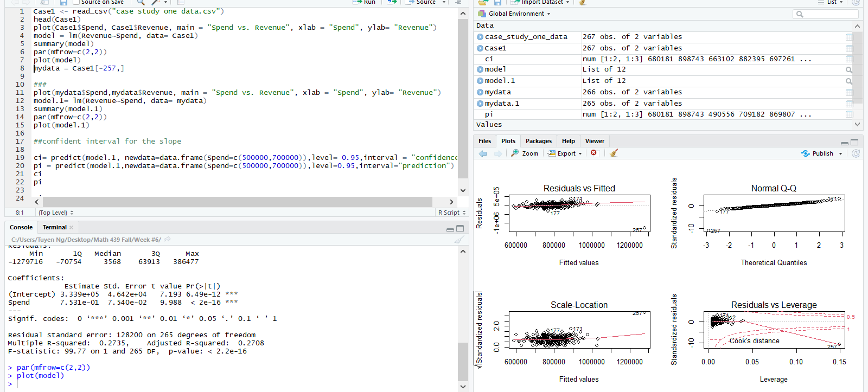Clear all plots with the broom icon
This screenshot has height=392, width=868.
[614, 153]
